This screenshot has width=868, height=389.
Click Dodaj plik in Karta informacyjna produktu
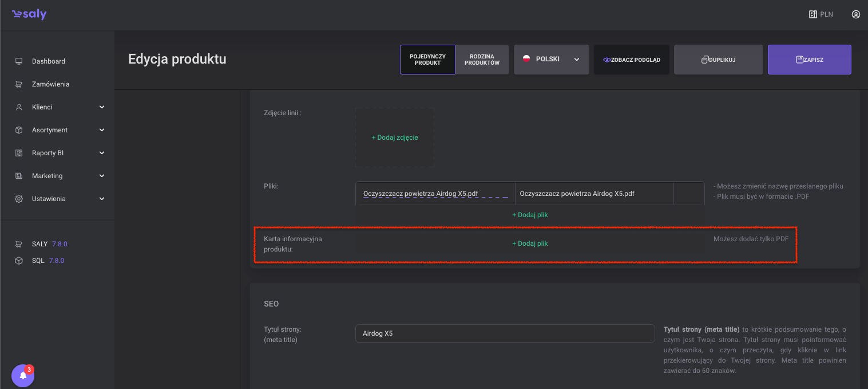[x=530, y=243]
